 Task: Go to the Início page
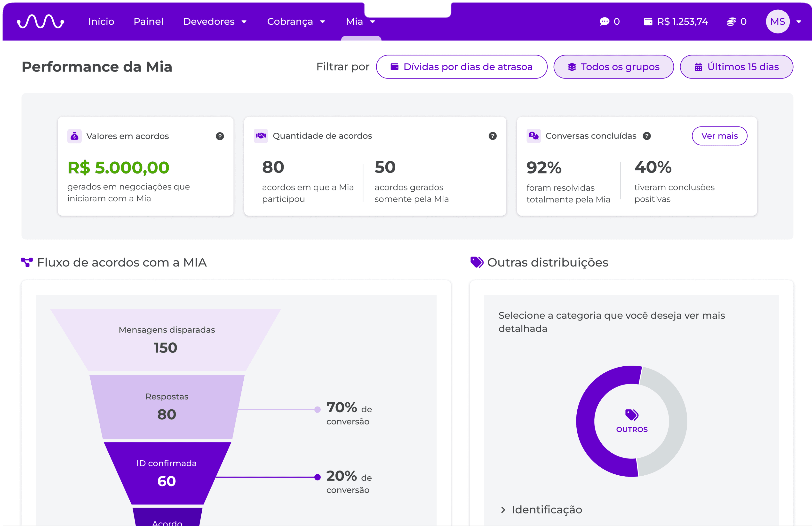pos(101,22)
